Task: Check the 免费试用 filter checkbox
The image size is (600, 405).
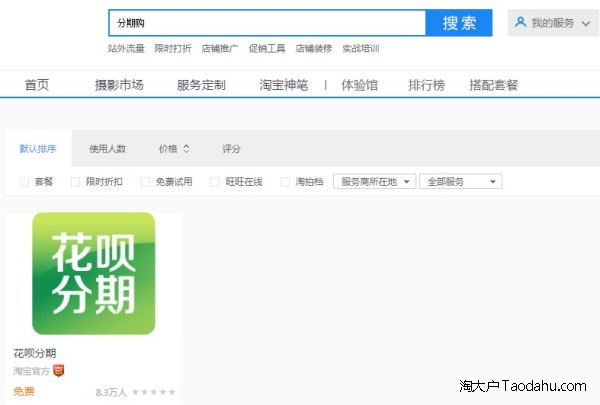Action: click(x=145, y=182)
